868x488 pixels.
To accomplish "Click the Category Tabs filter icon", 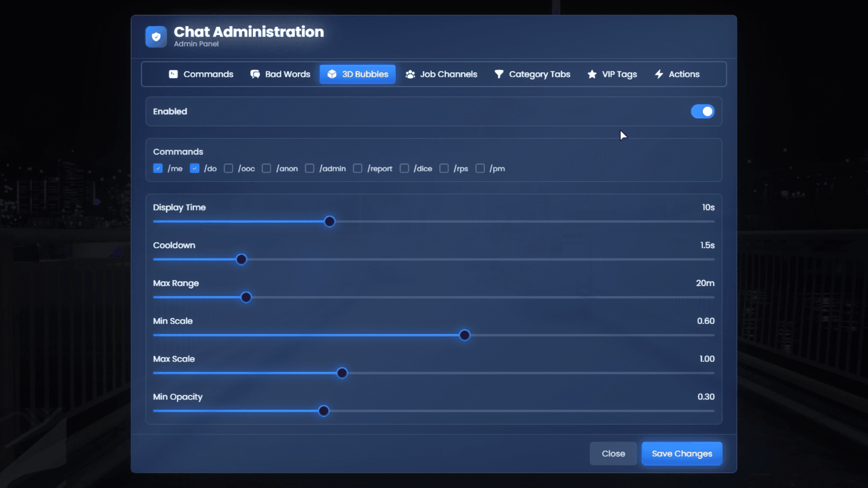I will (499, 74).
